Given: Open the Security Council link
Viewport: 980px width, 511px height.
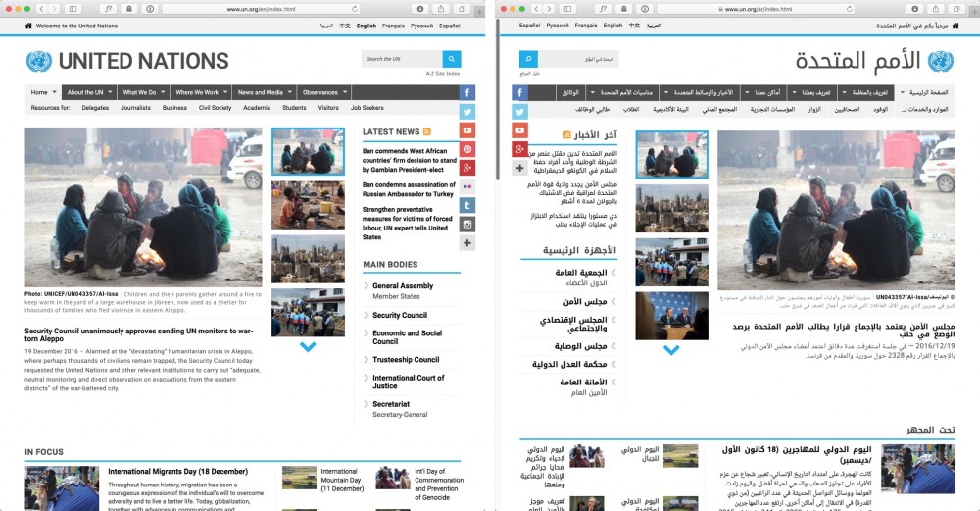Looking at the screenshot, I should coord(400,315).
